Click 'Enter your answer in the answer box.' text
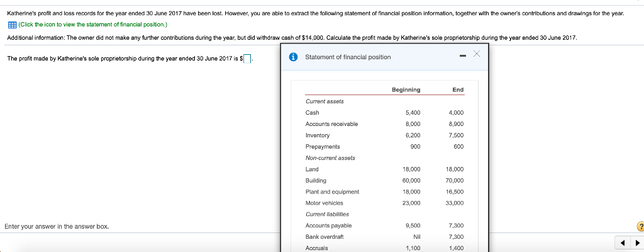644x252 pixels. (x=57, y=226)
